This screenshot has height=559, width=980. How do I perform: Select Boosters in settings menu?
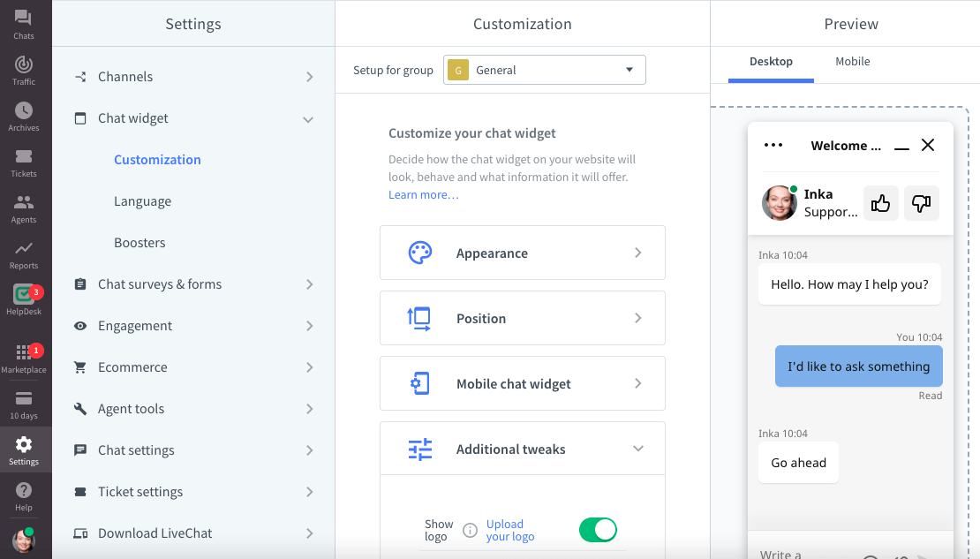coord(140,243)
